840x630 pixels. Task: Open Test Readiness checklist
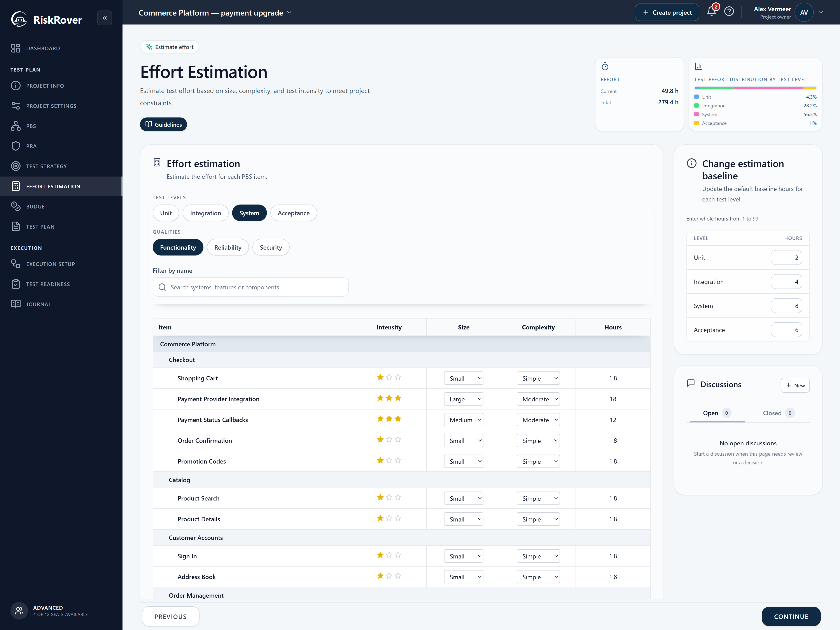click(61, 284)
